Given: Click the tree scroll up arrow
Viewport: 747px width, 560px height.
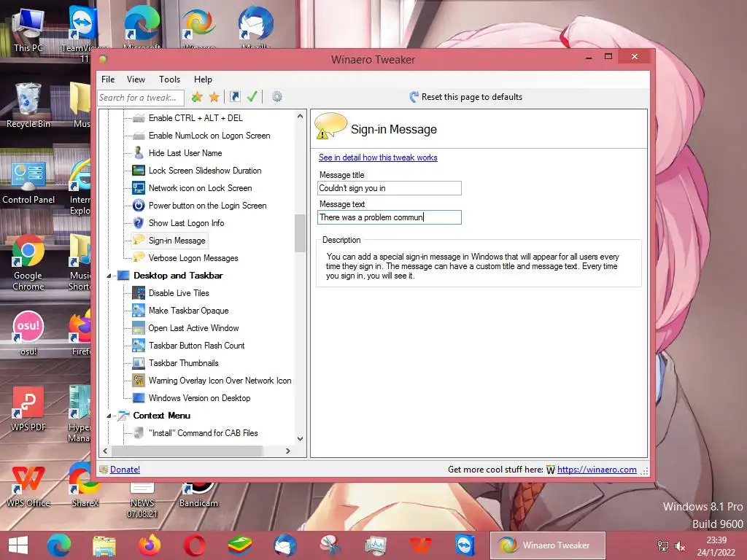Looking at the screenshot, I should pos(300,116).
